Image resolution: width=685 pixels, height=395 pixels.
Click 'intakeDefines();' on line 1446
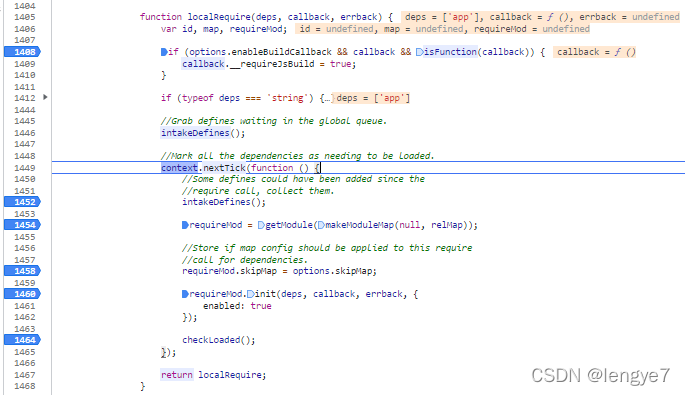[x=203, y=133]
